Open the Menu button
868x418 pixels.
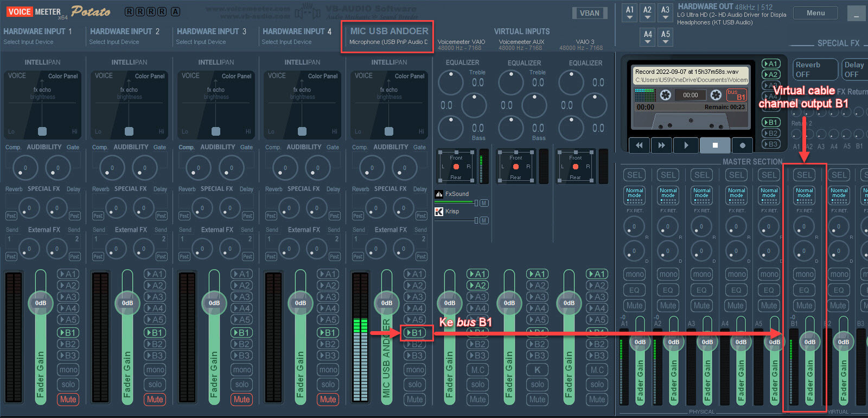(x=815, y=13)
